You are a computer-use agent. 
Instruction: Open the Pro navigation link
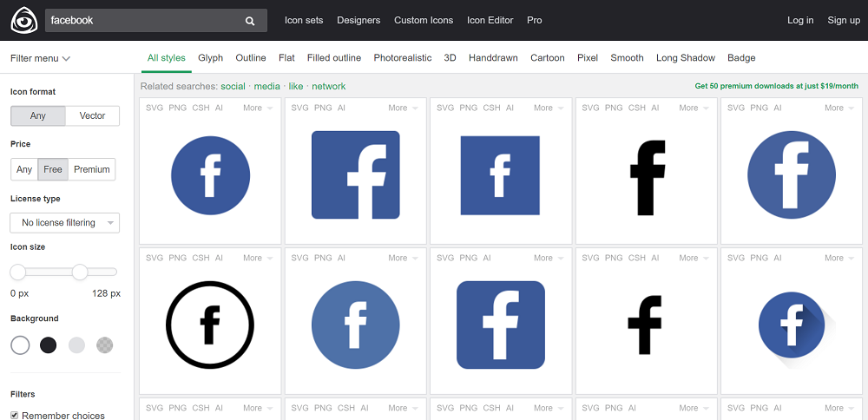[534, 20]
